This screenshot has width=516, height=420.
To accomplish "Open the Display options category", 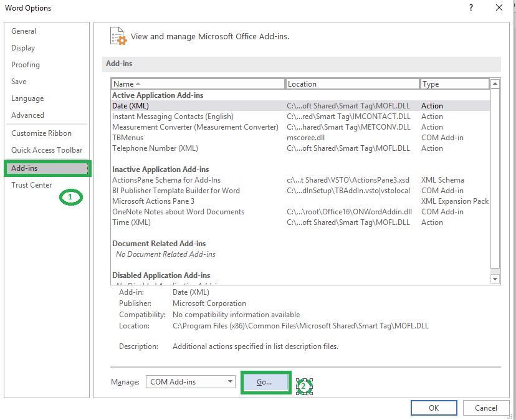I will (x=23, y=48).
